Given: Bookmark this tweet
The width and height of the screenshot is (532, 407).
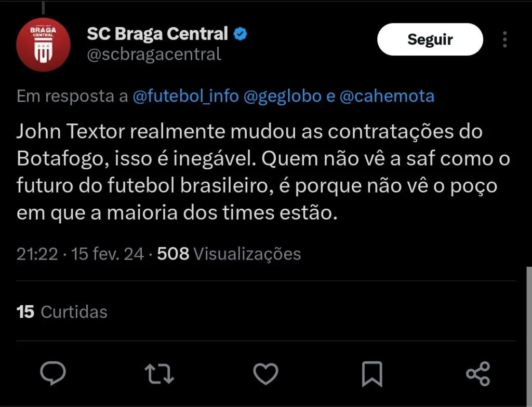Looking at the screenshot, I should point(371,373).
